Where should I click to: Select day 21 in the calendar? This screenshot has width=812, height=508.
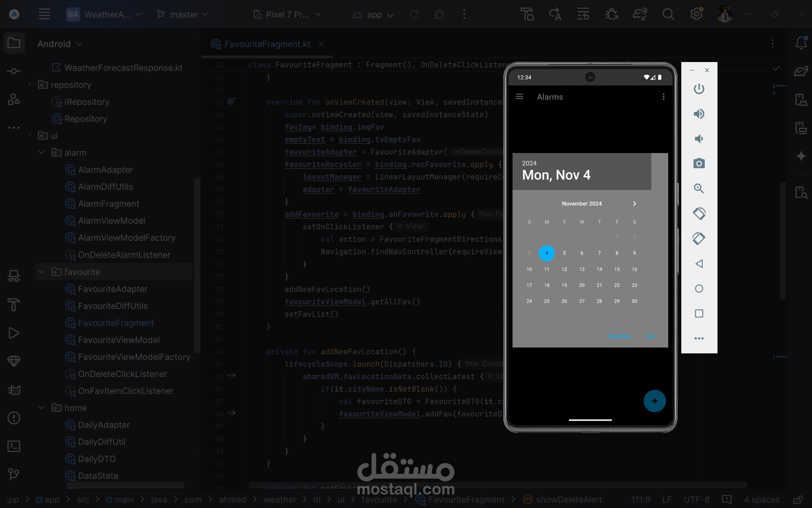599,285
